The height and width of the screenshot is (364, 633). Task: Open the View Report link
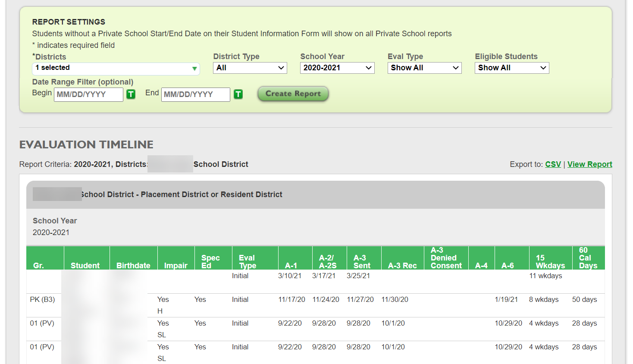pos(589,164)
